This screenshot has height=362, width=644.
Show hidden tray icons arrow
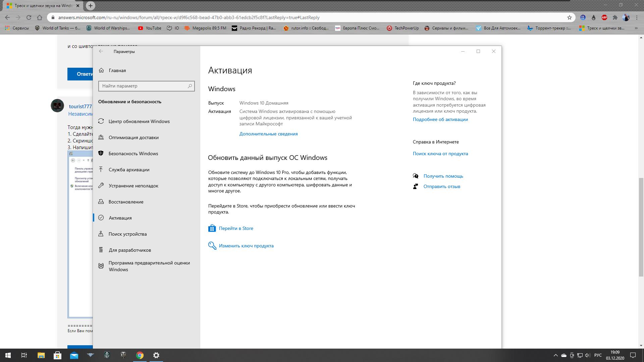(555, 355)
